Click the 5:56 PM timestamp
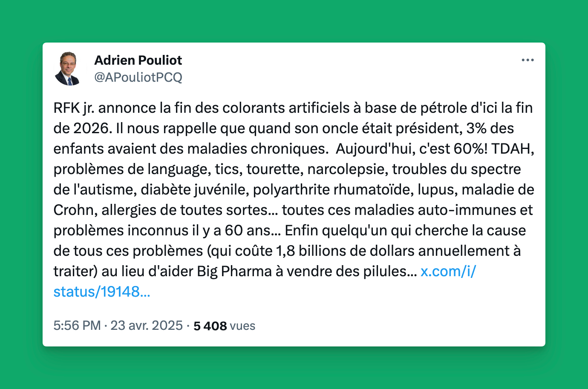The width and height of the screenshot is (588, 389). click(x=77, y=326)
